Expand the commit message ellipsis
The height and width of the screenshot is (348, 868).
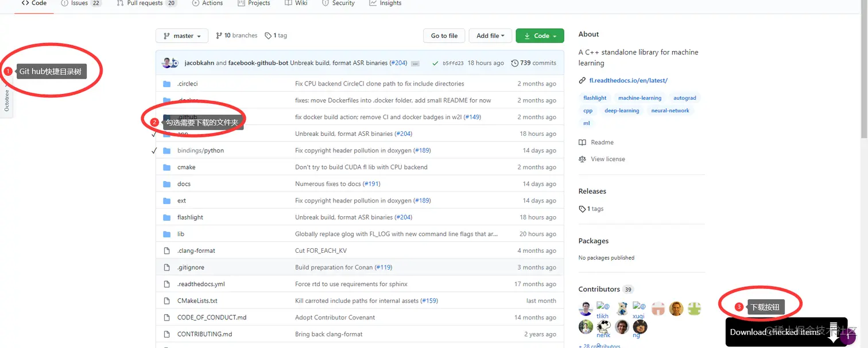tap(415, 63)
